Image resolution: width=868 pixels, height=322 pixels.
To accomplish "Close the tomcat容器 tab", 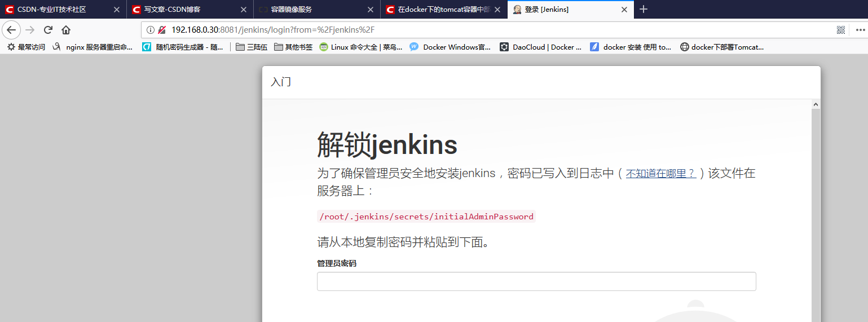I will pyautogui.click(x=497, y=10).
